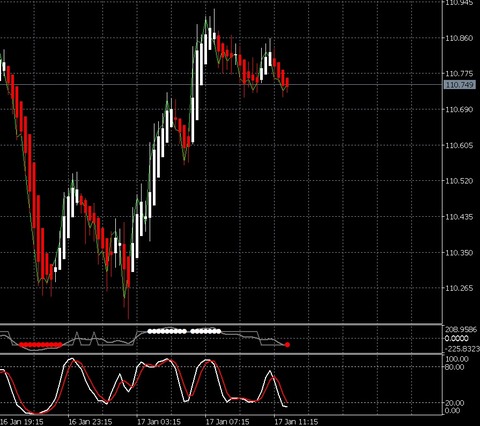Click the 110.435 price axis label

[x=459, y=217]
